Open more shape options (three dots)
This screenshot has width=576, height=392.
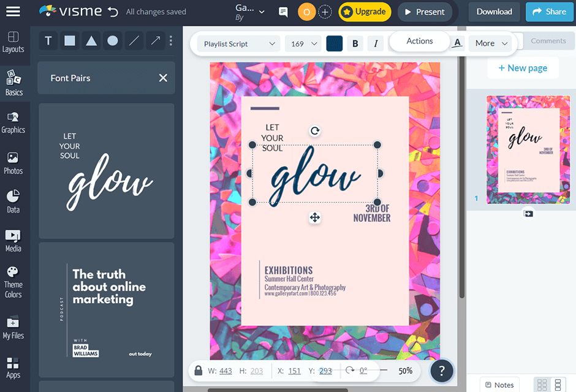[171, 41]
